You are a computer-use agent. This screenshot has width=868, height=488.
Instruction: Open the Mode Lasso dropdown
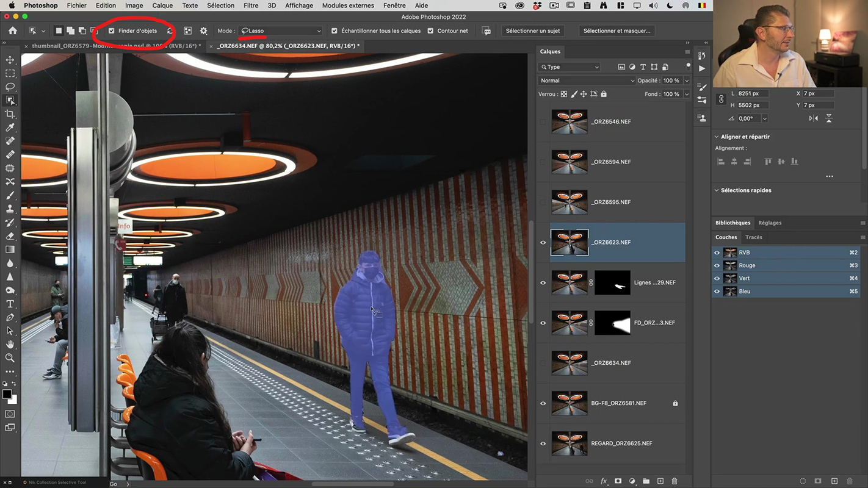coord(281,30)
